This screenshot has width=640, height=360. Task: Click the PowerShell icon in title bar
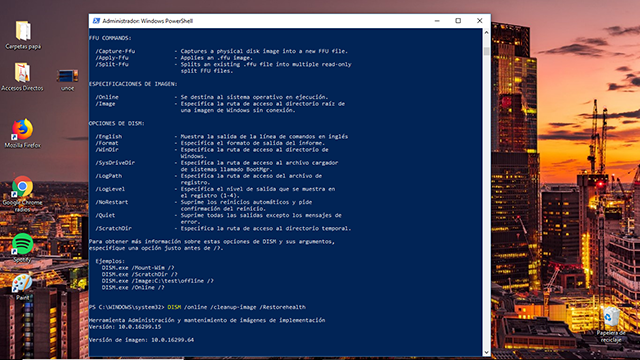[96, 21]
